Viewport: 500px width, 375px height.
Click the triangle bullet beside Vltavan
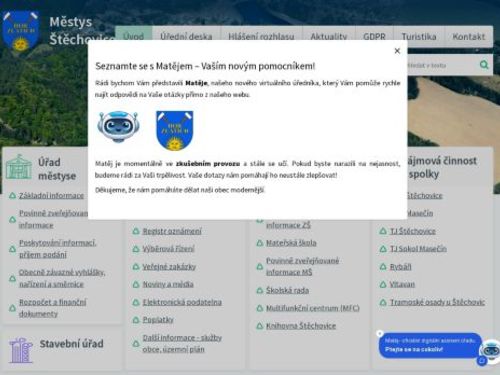tap(383, 284)
